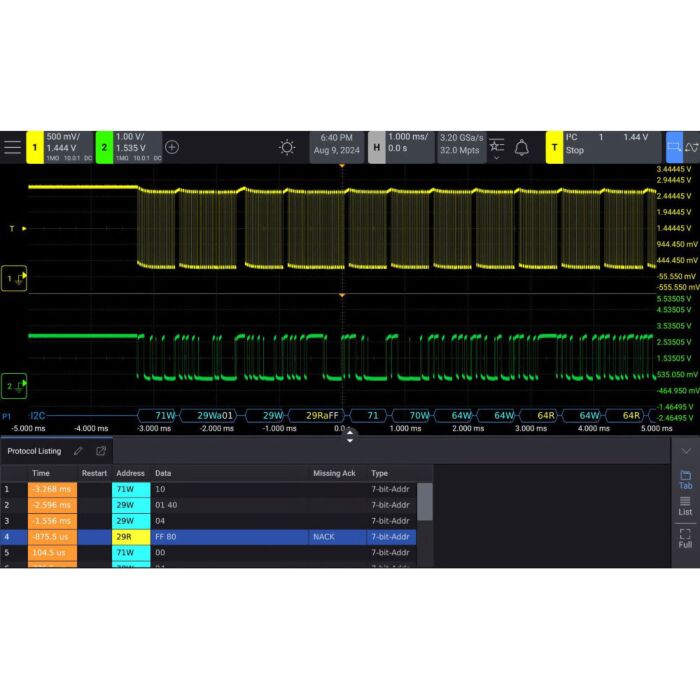Viewport: 700px width, 700px height.
Task: Sort by the Address column header
Action: [x=130, y=473]
